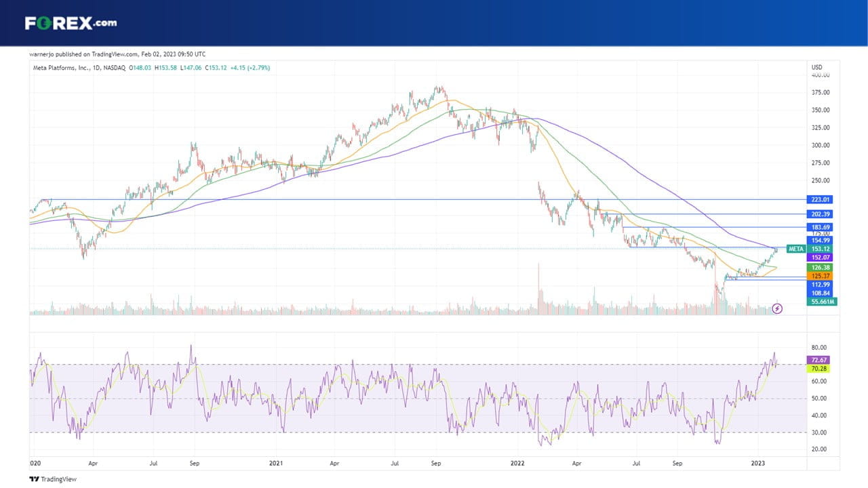Select the 2021 label on the time axis
This screenshot has width=868, height=488.
tap(276, 464)
